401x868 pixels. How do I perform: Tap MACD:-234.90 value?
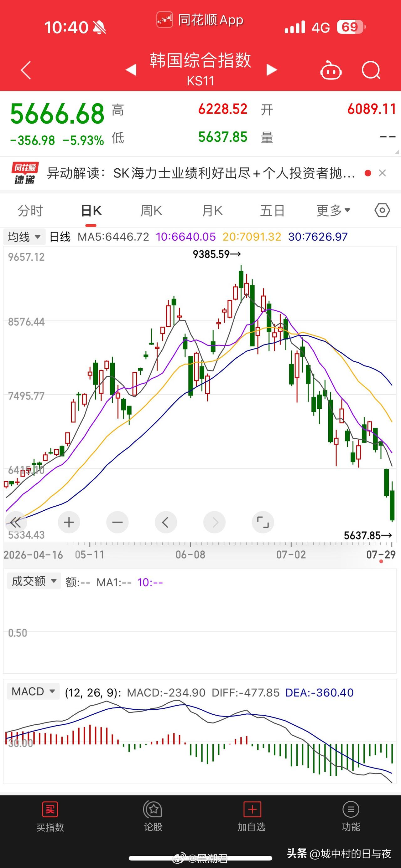point(166,692)
